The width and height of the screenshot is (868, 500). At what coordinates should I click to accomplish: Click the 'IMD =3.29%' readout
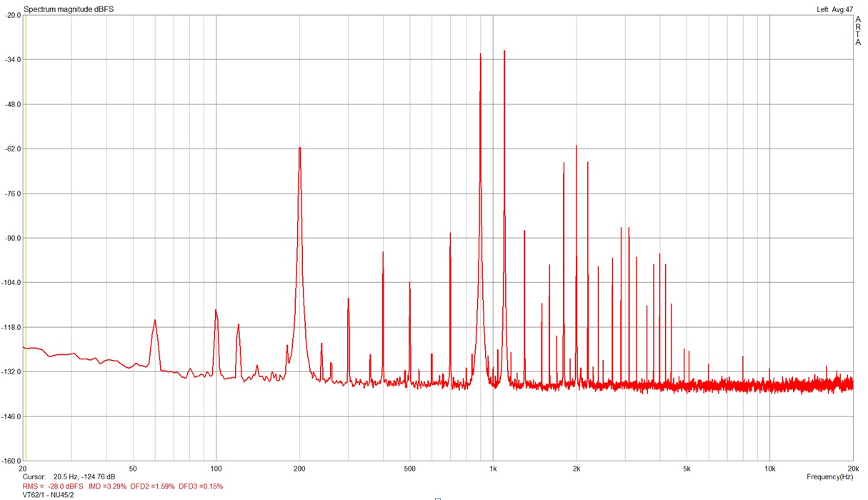point(107,486)
